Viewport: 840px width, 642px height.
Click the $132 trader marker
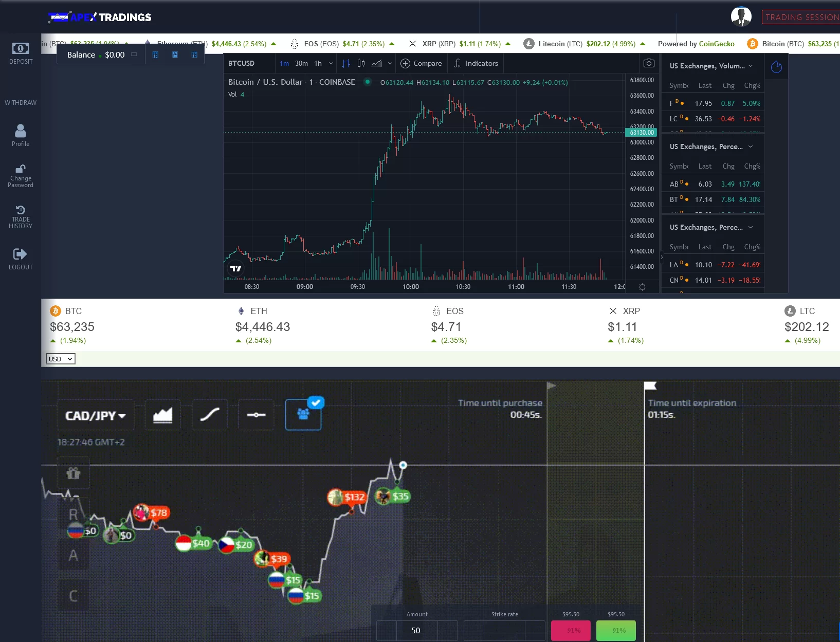click(x=347, y=497)
